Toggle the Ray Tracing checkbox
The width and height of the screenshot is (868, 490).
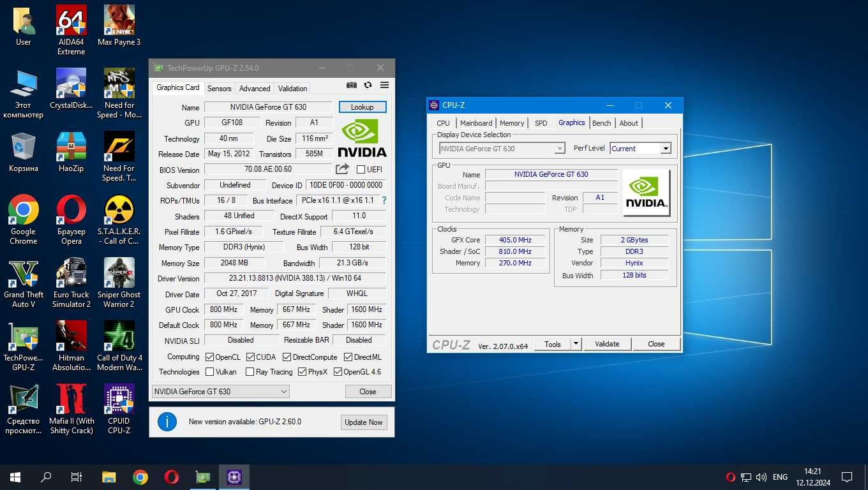250,371
